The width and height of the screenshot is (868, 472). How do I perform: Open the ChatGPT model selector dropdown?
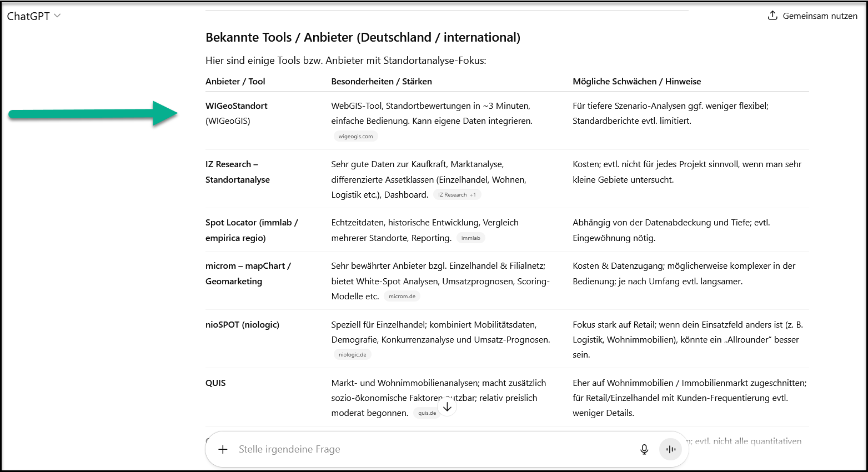[33, 16]
